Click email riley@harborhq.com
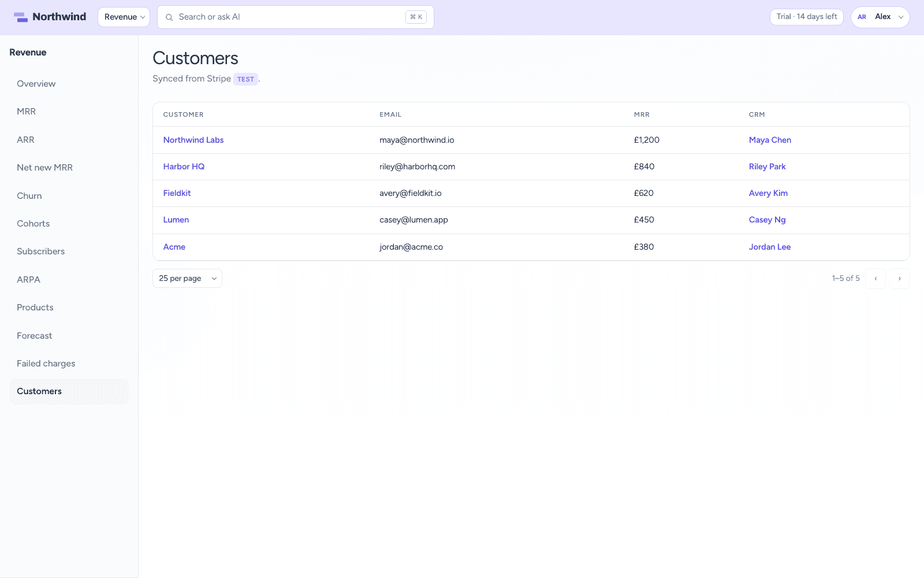Image resolution: width=924 pixels, height=578 pixels. point(418,166)
